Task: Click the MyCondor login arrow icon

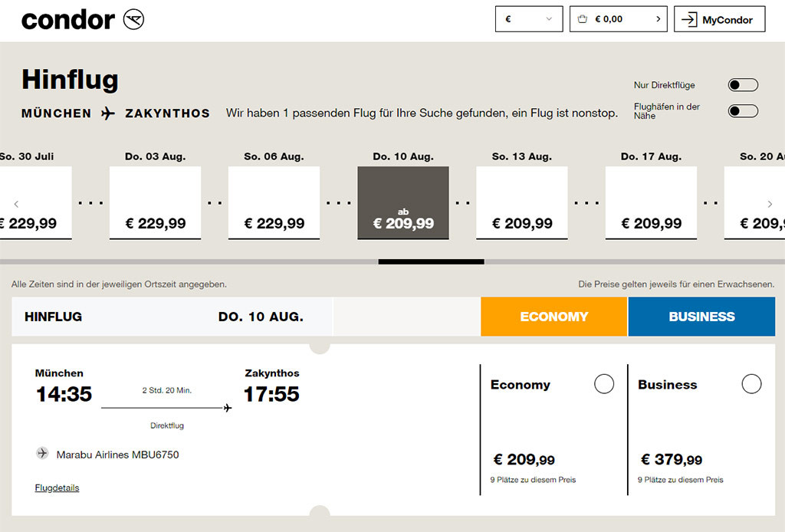Action: pos(689,20)
